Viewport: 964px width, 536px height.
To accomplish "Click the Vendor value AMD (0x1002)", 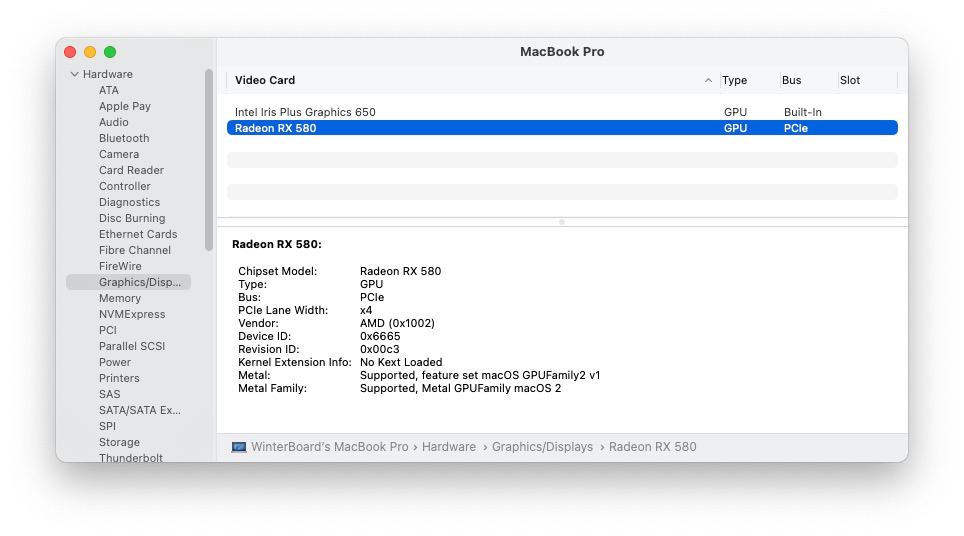I will point(397,323).
